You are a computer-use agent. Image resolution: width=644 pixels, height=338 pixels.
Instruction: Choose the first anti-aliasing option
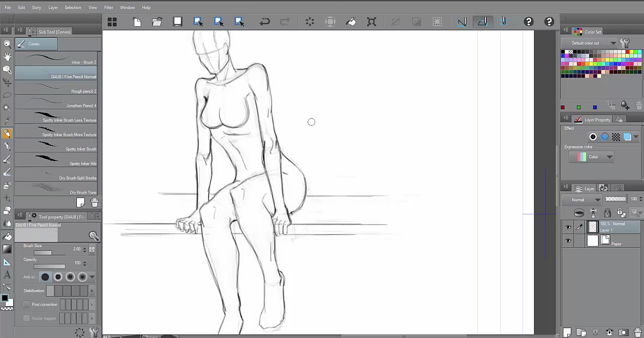pyautogui.click(x=45, y=277)
